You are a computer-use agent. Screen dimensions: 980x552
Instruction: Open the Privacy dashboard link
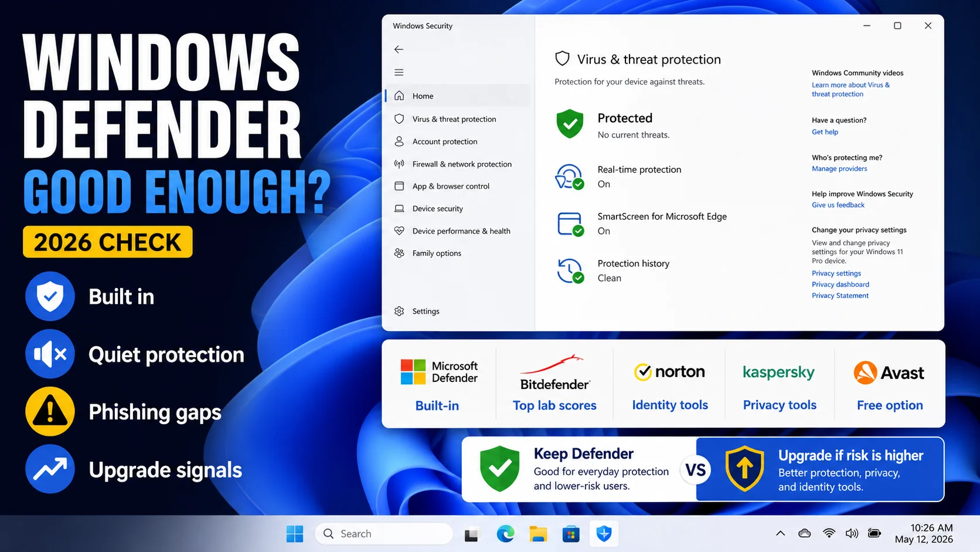pyautogui.click(x=841, y=285)
